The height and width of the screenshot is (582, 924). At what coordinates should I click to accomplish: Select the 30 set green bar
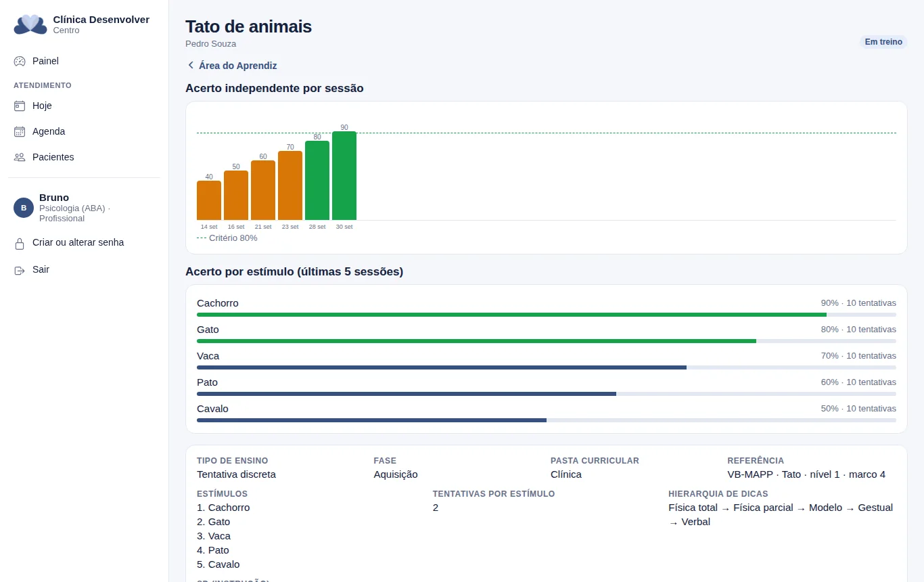(344, 176)
